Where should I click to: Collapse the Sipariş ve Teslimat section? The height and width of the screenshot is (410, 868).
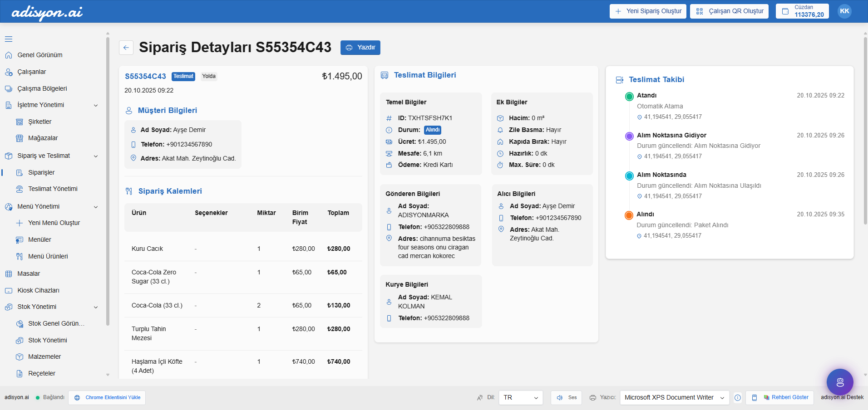pyautogui.click(x=96, y=156)
